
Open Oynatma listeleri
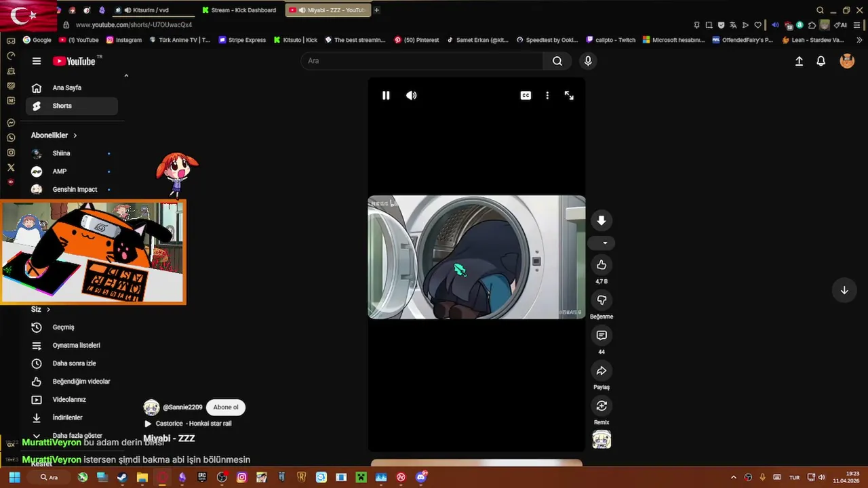pyautogui.click(x=72, y=346)
